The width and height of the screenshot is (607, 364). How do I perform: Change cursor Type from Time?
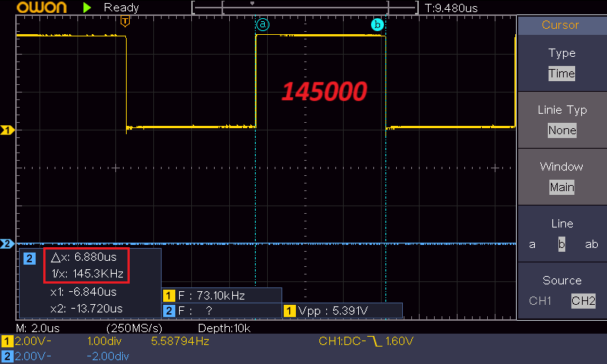pyautogui.click(x=561, y=74)
